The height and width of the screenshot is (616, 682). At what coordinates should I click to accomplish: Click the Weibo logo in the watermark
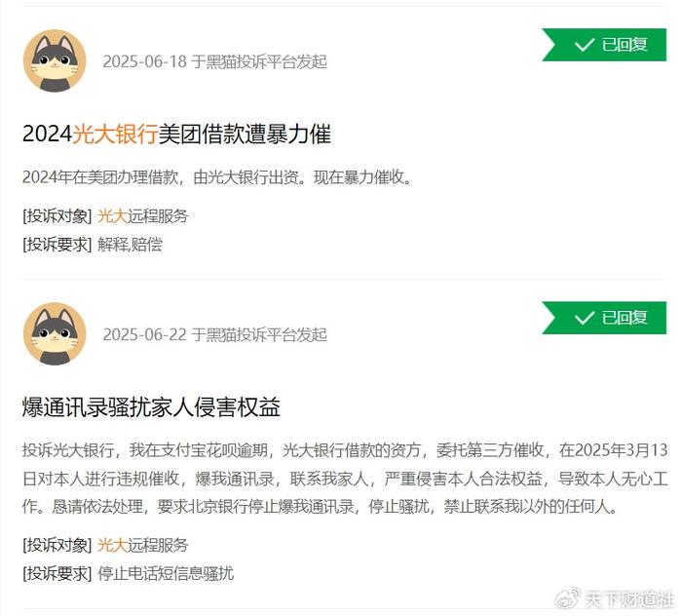[568, 598]
